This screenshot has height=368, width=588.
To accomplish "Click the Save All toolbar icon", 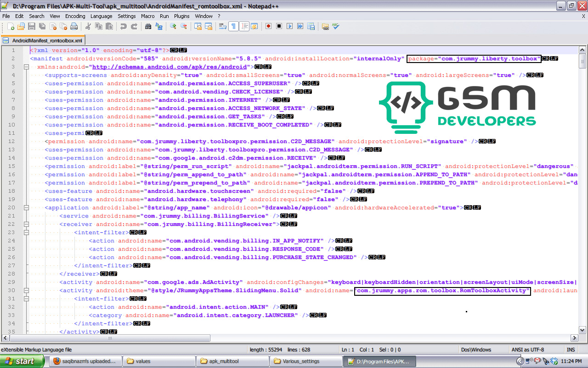I will [x=42, y=27].
